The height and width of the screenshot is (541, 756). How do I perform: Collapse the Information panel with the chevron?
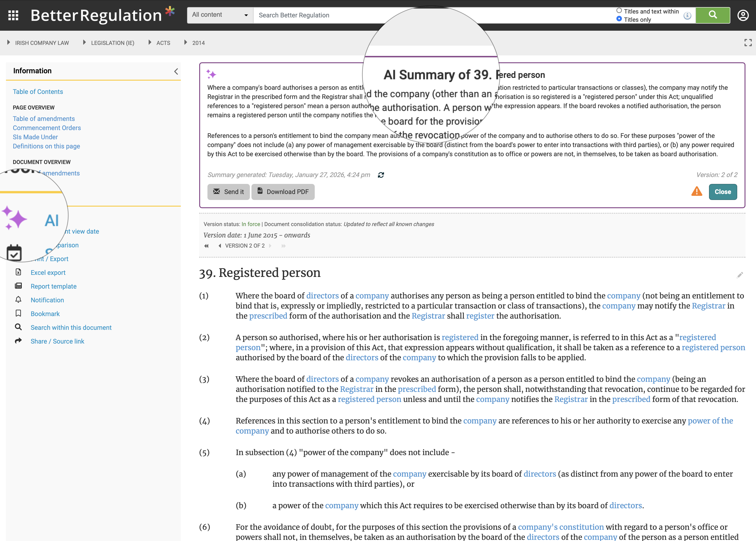point(176,71)
